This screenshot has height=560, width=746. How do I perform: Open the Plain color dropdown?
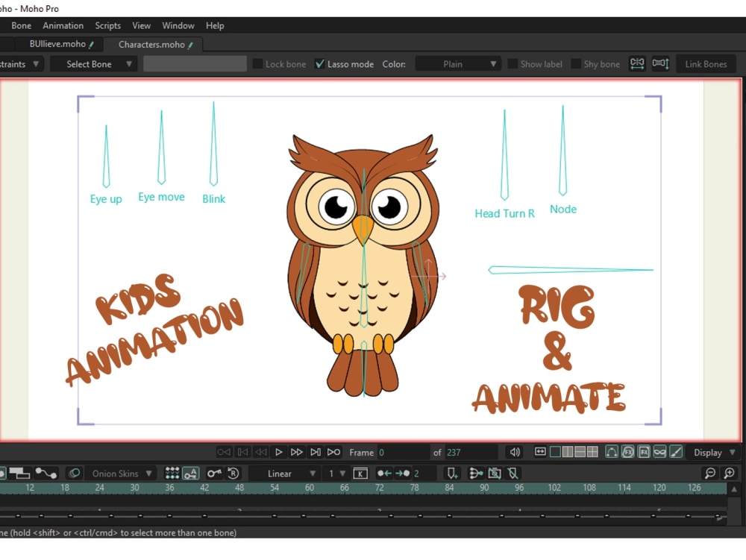[x=458, y=63]
